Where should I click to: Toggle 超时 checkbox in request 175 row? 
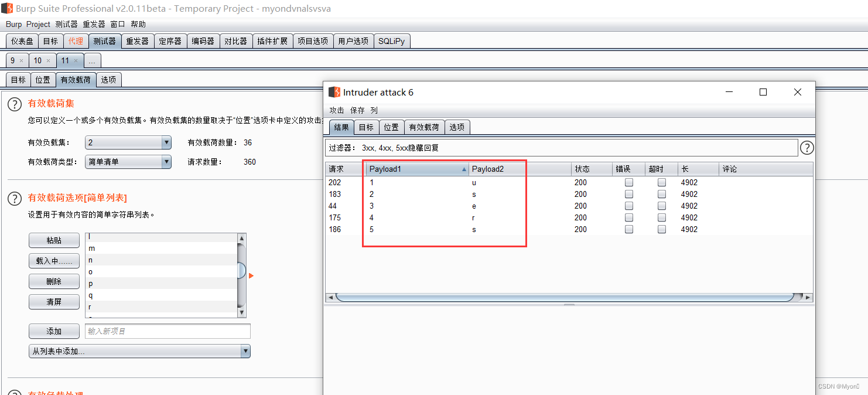(x=662, y=217)
